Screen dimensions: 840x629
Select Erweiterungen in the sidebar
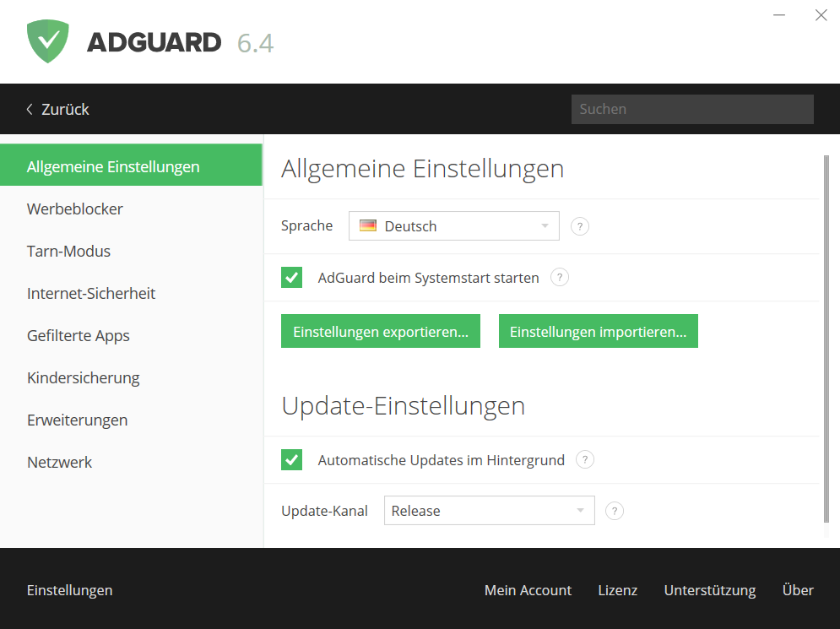77,420
